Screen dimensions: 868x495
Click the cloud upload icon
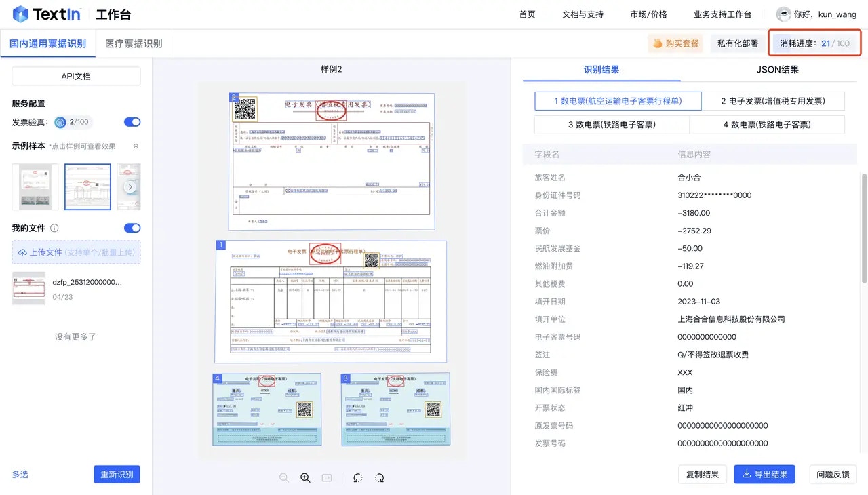(x=22, y=252)
